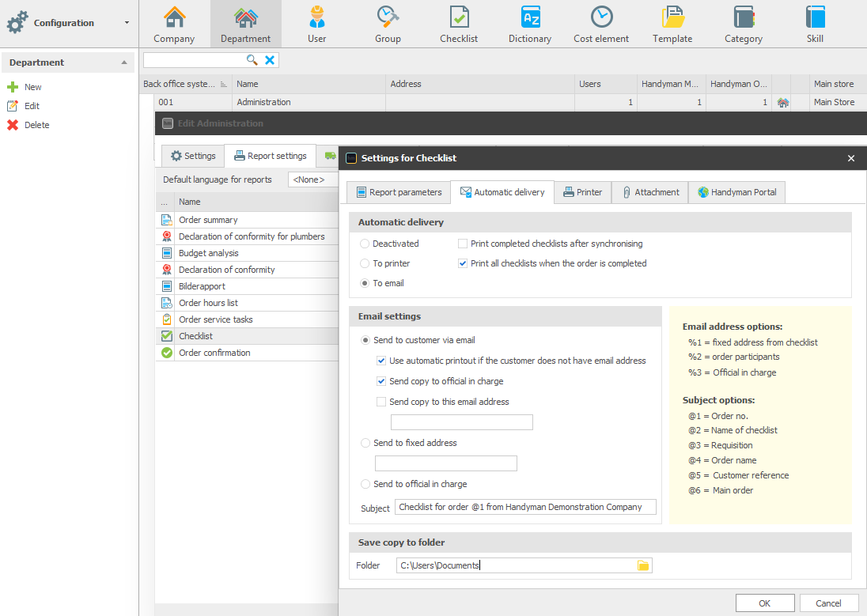Collapse the Department side panel
This screenshot has height=616, width=867.
tap(124, 62)
